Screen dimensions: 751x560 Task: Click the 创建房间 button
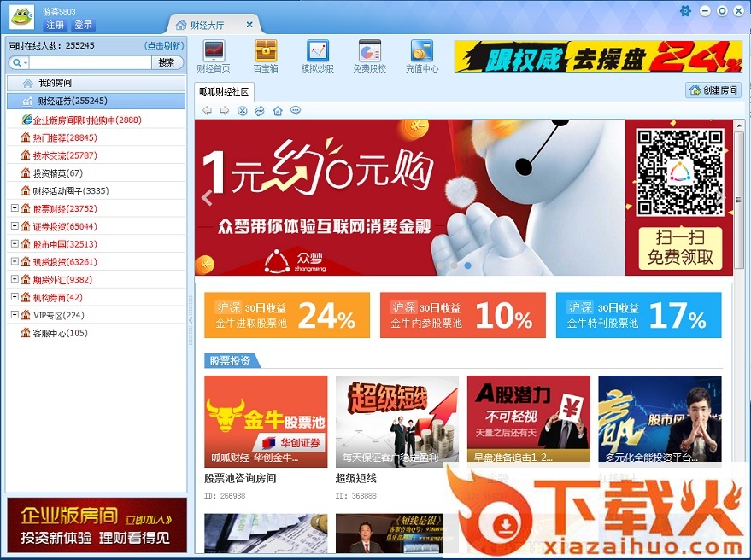point(713,90)
